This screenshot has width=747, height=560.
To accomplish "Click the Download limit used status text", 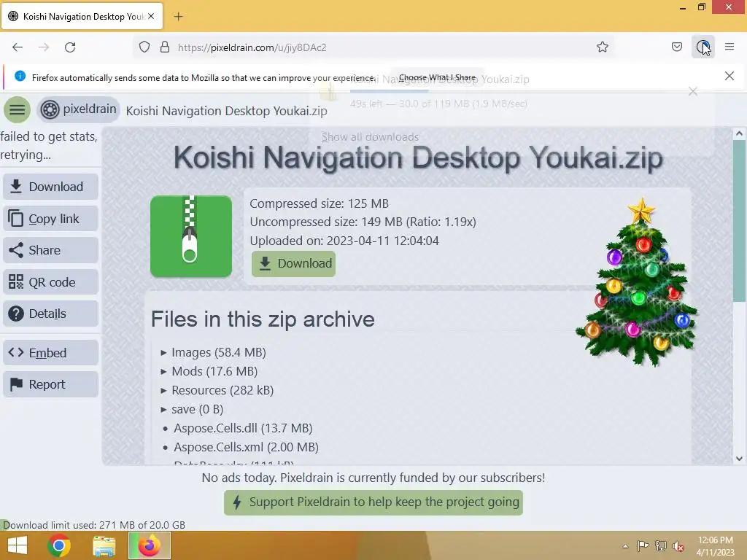I will click(x=94, y=525).
